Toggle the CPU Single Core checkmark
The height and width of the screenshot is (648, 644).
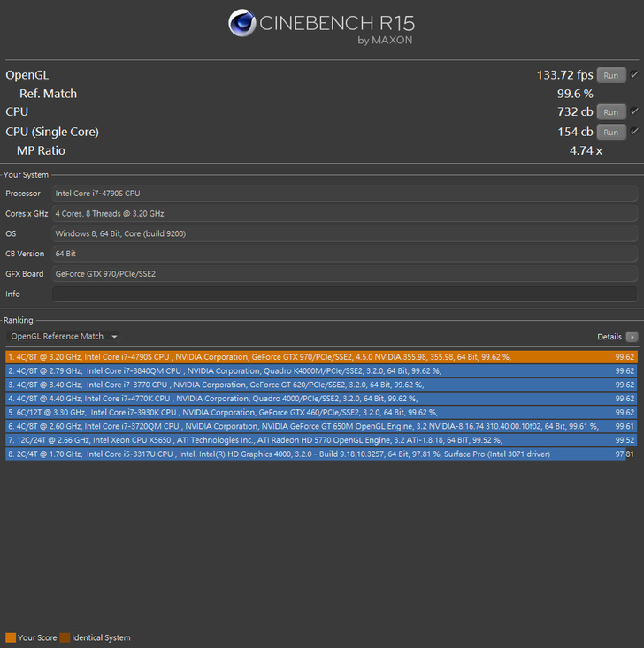(634, 132)
